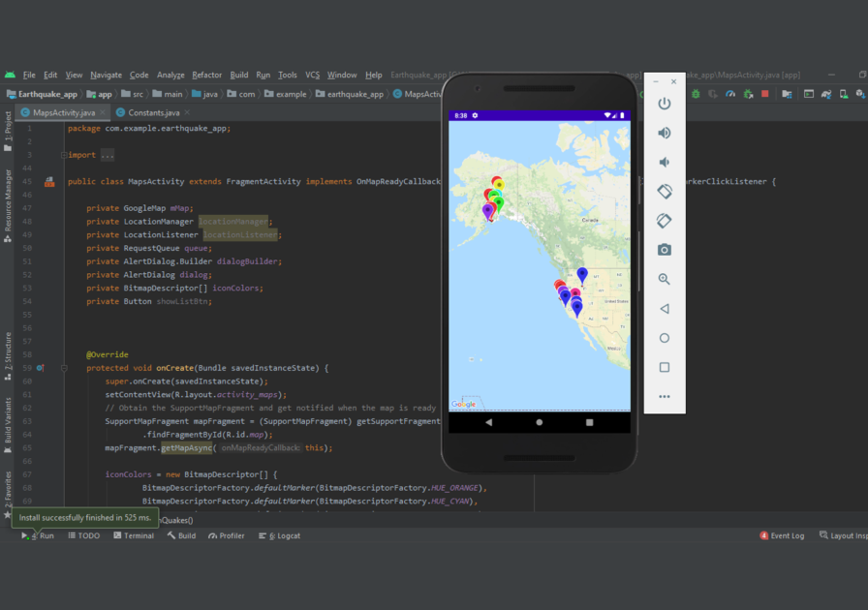Image resolution: width=868 pixels, height=610 pixels.
Task: Click the 'main' folder breadcrumb
Action: (168, 94)
